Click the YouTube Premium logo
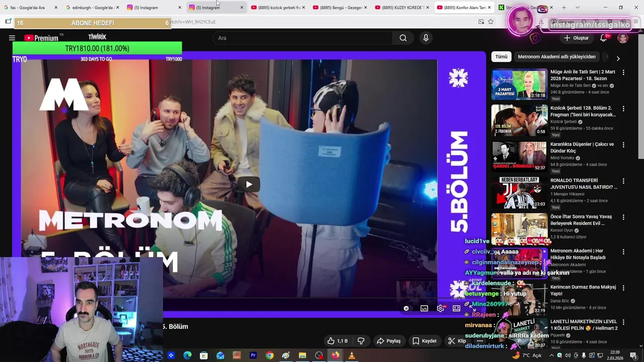Screen dimensions: 644x362 41,38
